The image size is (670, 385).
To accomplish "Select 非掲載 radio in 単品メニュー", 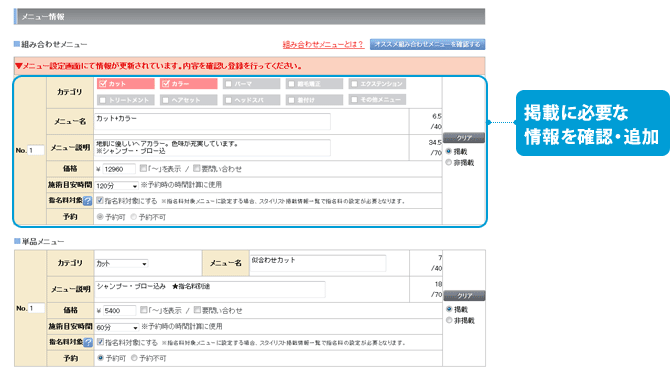I will click(449, 320).
